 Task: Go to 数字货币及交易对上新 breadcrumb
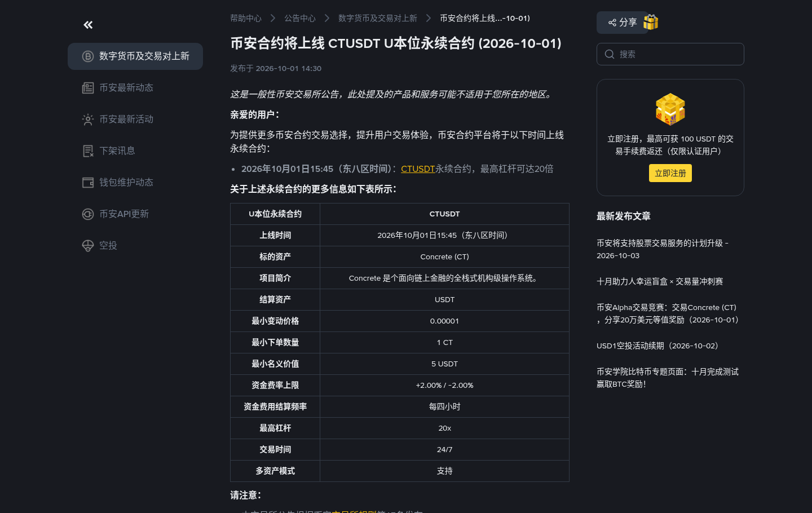point(378,18)
